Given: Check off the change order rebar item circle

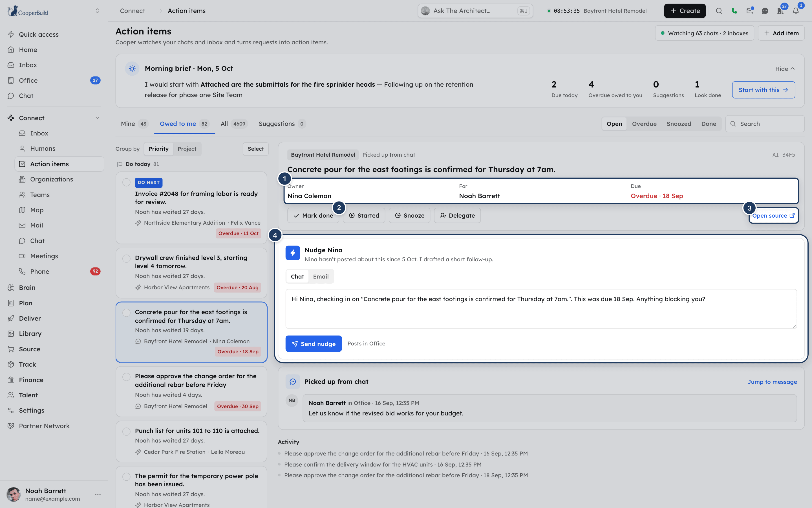Looking at the screenshot, I should click(x=127, y=377).
